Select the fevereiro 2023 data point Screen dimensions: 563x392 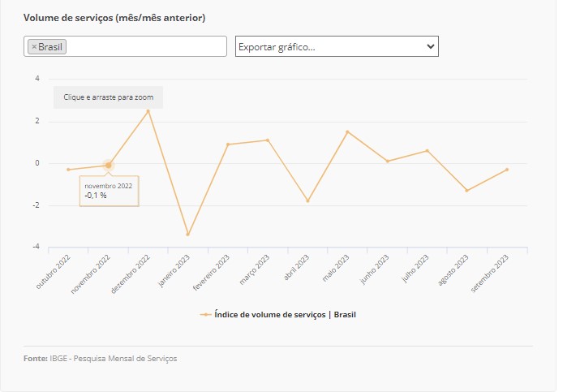pyautogui.click(x=228, y=144)
